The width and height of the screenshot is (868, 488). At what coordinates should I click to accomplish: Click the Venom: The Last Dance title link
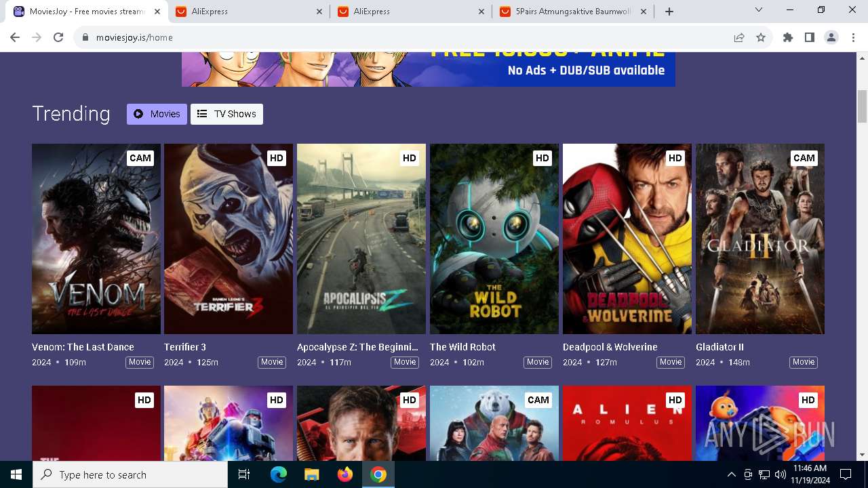pos(83,347)
